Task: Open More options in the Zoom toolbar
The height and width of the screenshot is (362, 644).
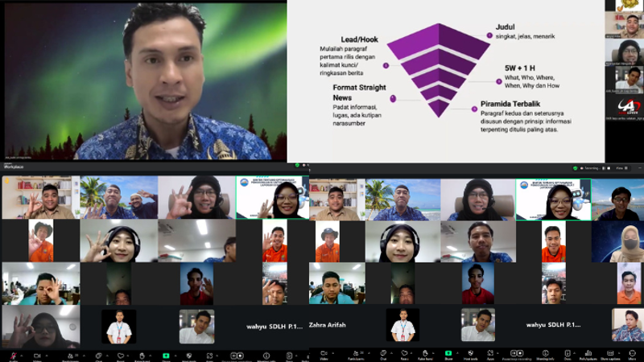Action: (632, 354)
